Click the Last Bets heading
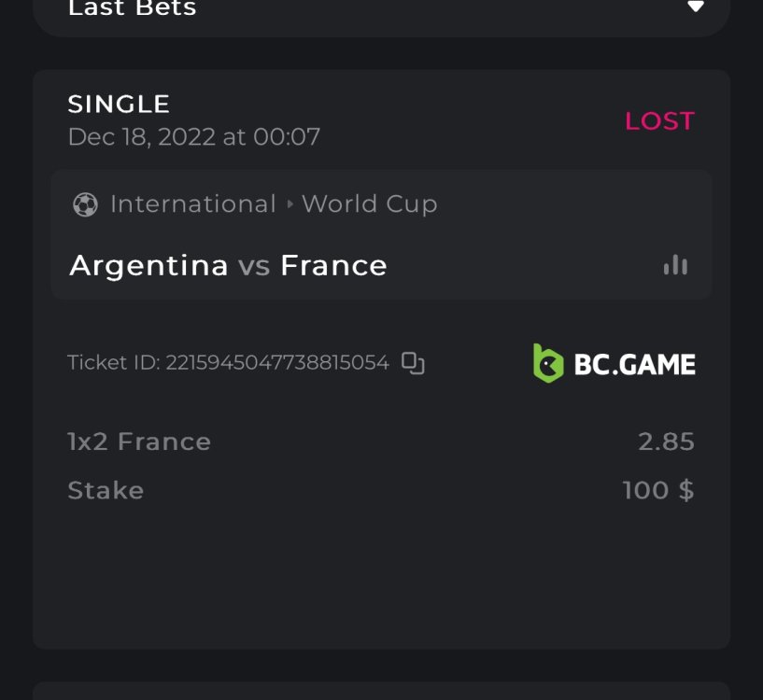The width and height of the screenshot is (763, 700). pos(132,8)
